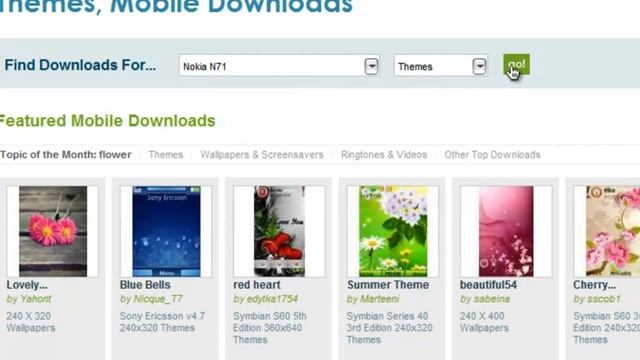
Task: Visit author Nicque_T7's profile link
Action: 151,299
